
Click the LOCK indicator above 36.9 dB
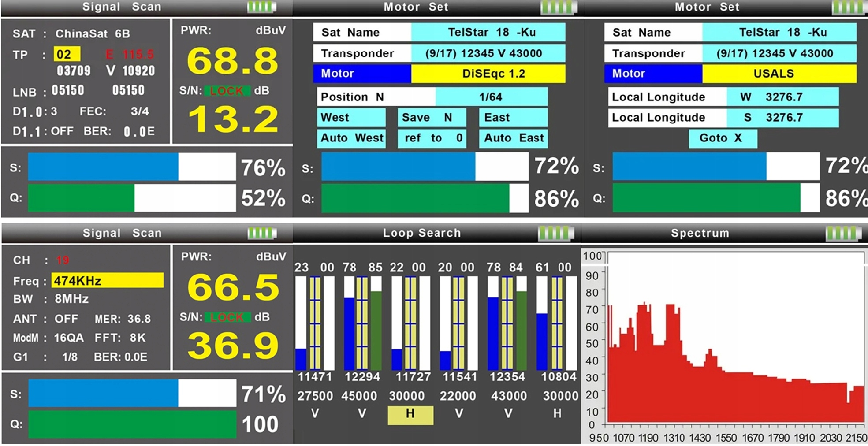[x=227, y=317]
